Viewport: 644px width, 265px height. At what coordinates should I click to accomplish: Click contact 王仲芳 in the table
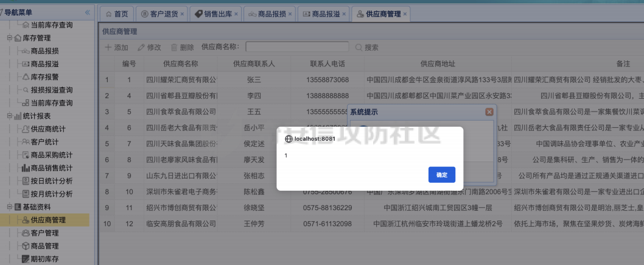click(x=254, y=224)
